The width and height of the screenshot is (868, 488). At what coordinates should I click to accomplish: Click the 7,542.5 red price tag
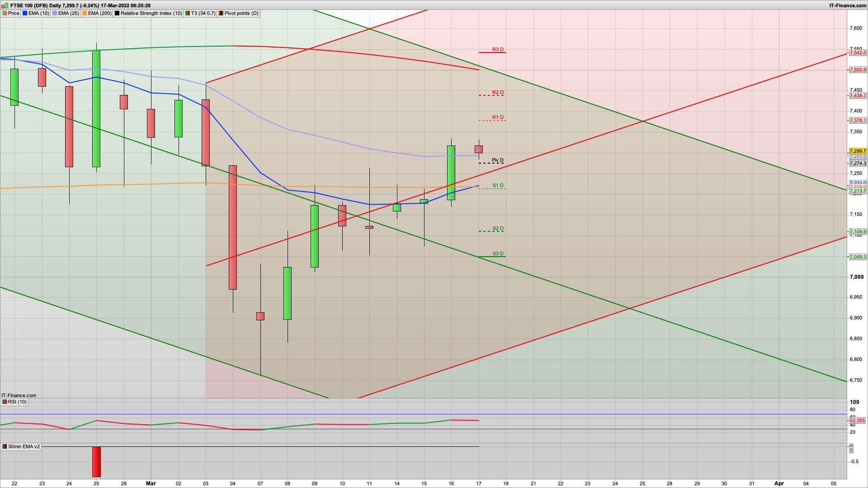858,53
